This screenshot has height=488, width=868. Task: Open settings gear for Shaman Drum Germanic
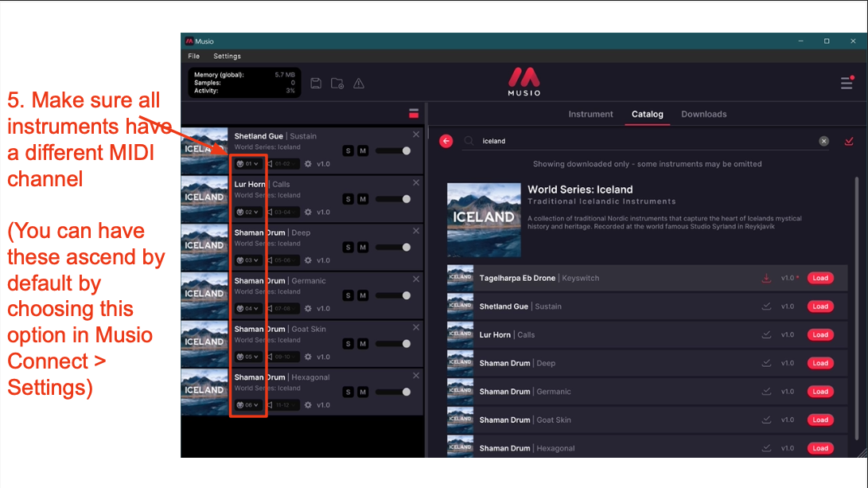309,309
